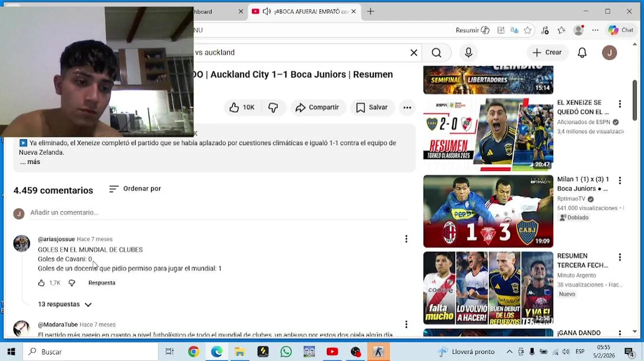Screen dimensions: 644x361
Task: Close the tab ending in hboard
Action: point(241,12)
